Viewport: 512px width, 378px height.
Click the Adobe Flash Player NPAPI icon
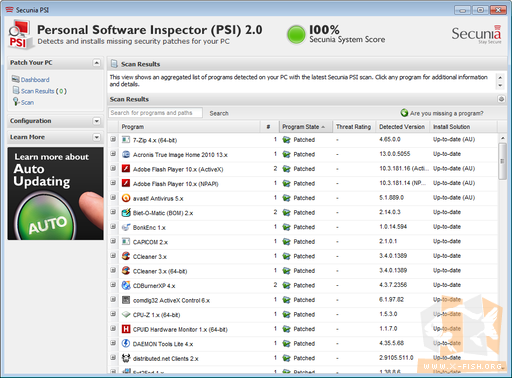coord(126,183)
